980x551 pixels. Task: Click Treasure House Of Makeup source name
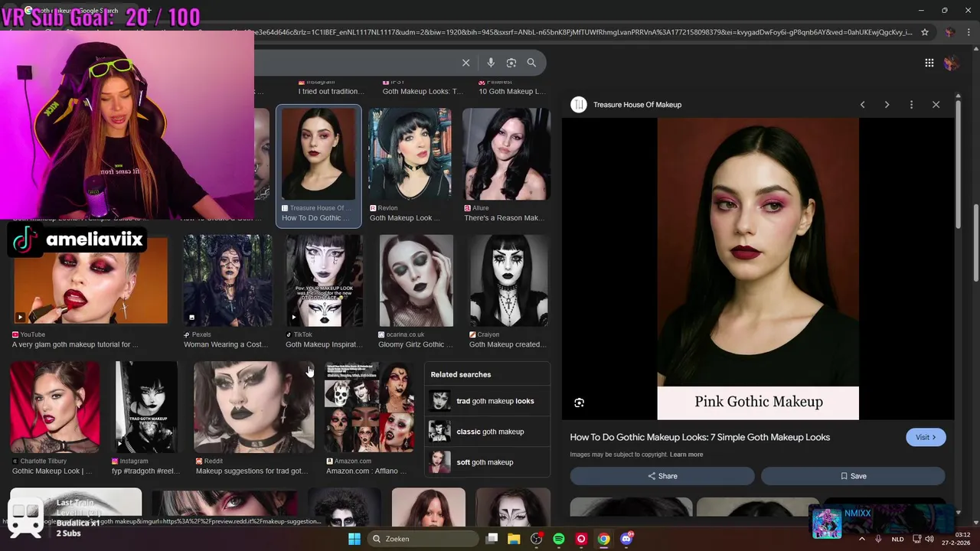pyautogui.click(x=637, y=105)
